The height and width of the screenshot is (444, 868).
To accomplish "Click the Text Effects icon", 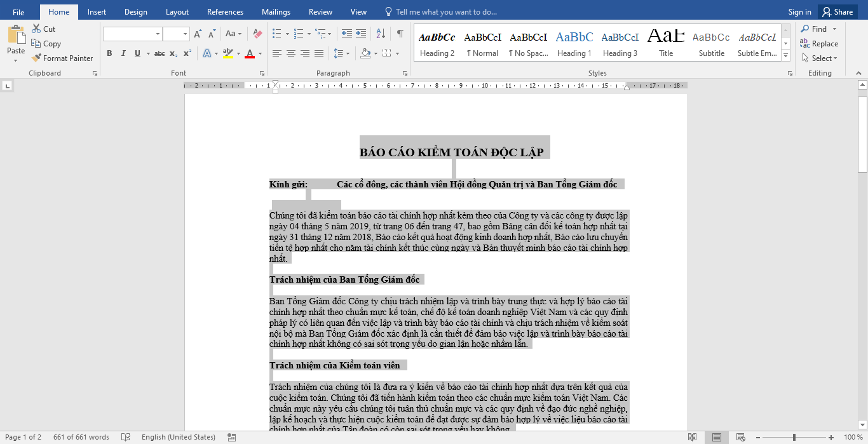I will [x=207, y=53].
